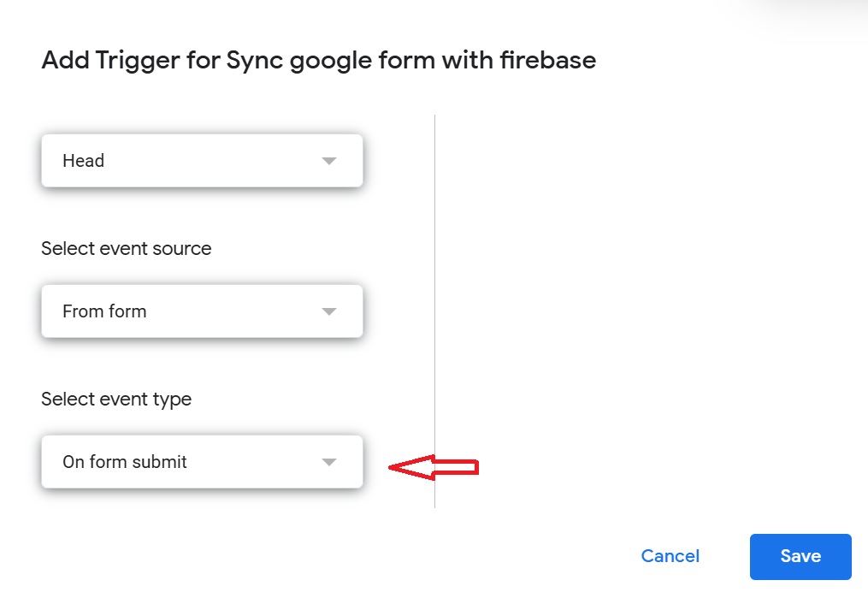Click the red annotation arrow
Image resolution: width=868 pixels, height=604 pixels.
[433, 467]
